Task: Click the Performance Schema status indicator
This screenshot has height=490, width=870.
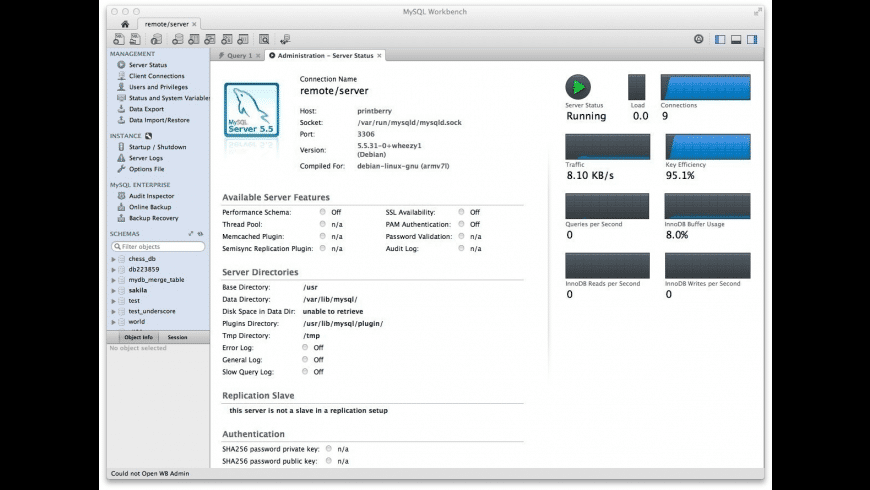Action: [322, 212]
